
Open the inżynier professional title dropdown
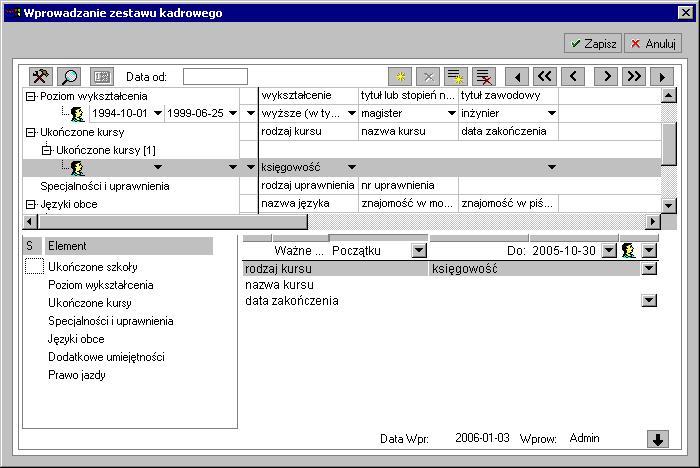[552, 113]
